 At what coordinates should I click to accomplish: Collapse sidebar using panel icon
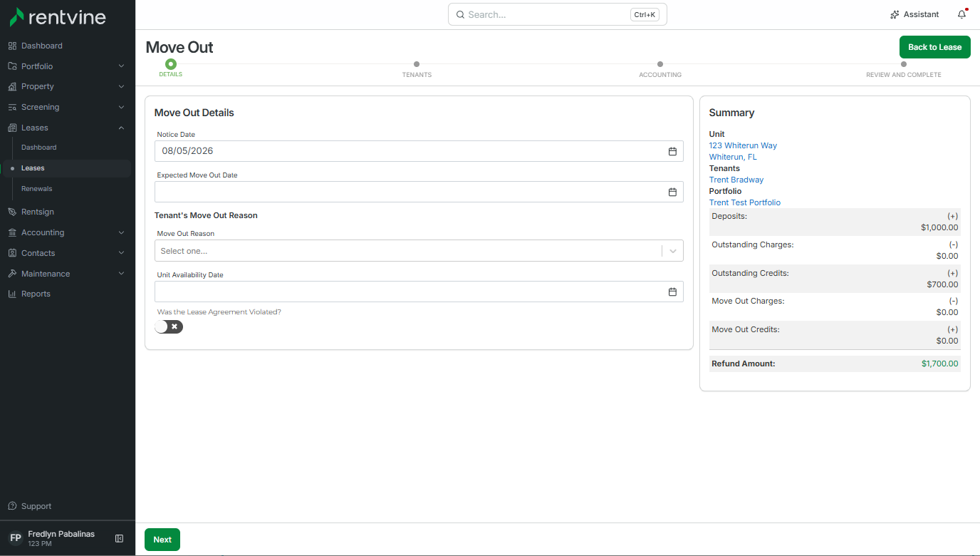[120, 539]
